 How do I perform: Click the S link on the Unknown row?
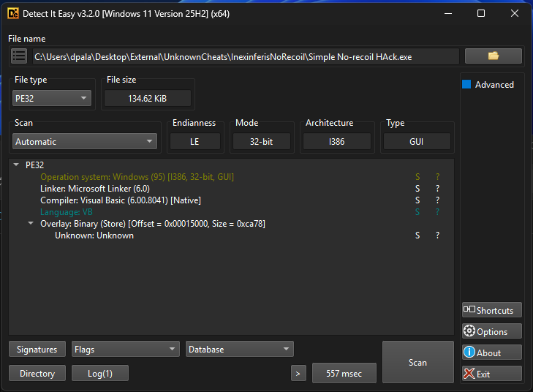pyautogui.click(x=417, y=235)
